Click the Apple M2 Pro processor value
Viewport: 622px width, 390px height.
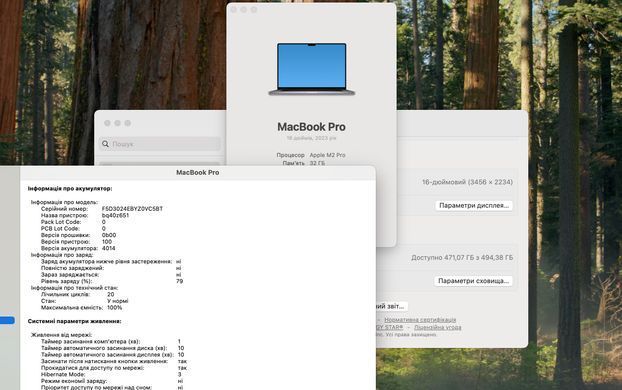[327, 155]
